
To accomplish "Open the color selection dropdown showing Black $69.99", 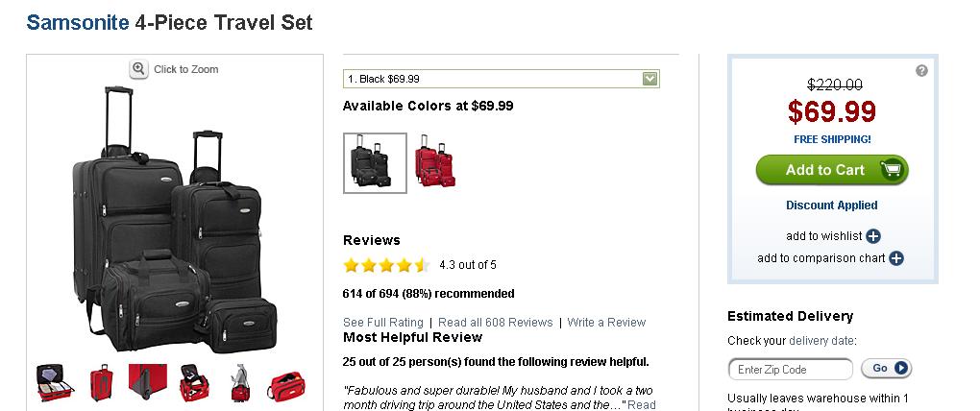I will point(501,79).
